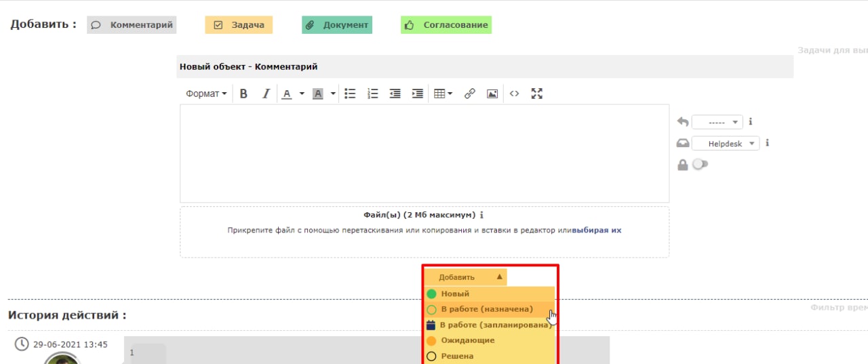Select the Решена status option
Image resolution: width=868 pixels, height=364 pixels.
[490, 356]
